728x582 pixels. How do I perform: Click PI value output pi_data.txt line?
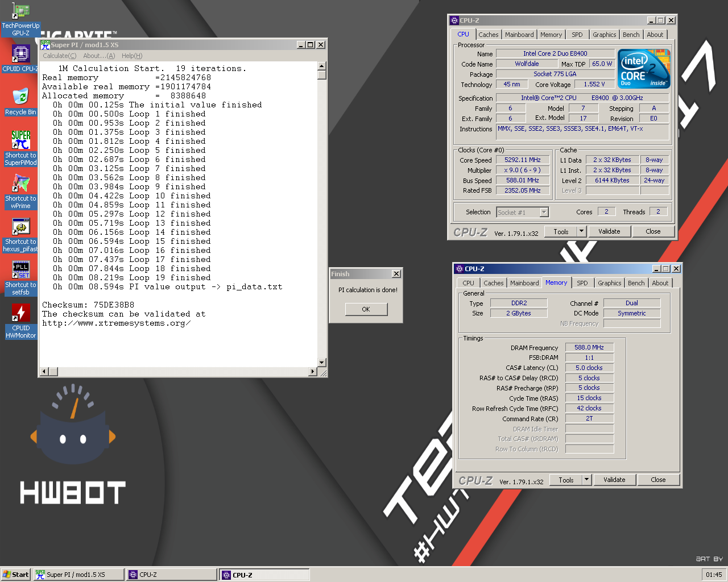tap(168, 287)
